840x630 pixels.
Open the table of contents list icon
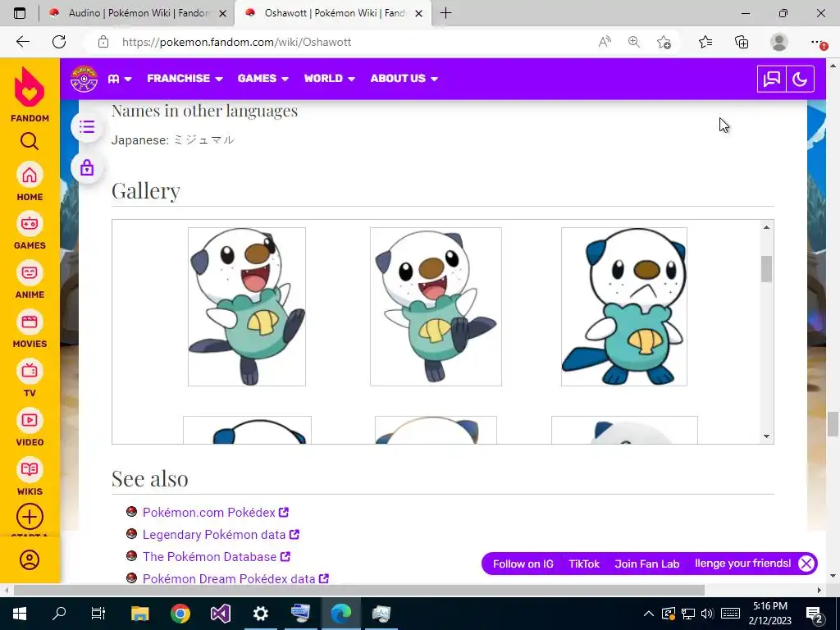pyautogui.click(x=87, y=127)
